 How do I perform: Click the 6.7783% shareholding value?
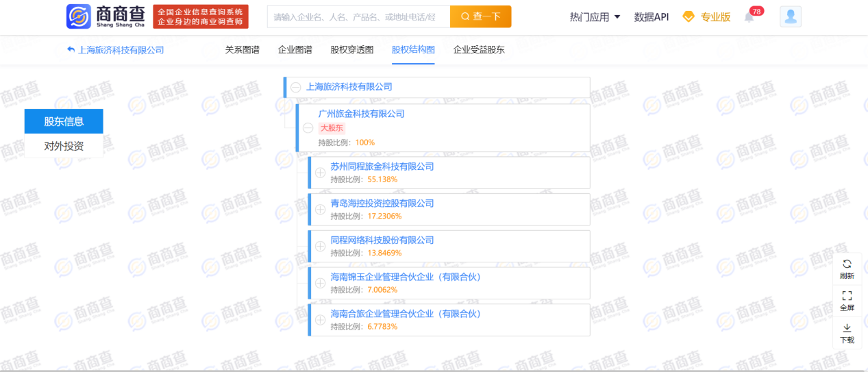point(382,327)
